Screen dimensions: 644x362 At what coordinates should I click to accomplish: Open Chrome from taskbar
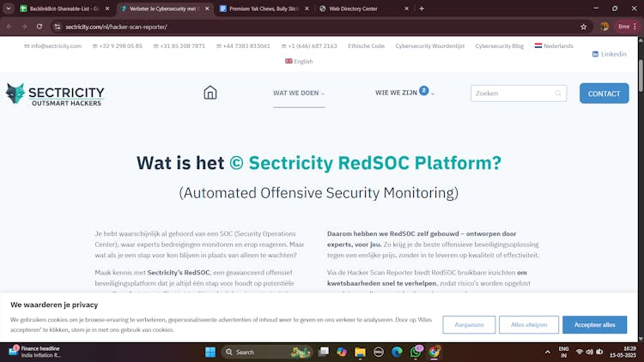[x=434, y=353]
